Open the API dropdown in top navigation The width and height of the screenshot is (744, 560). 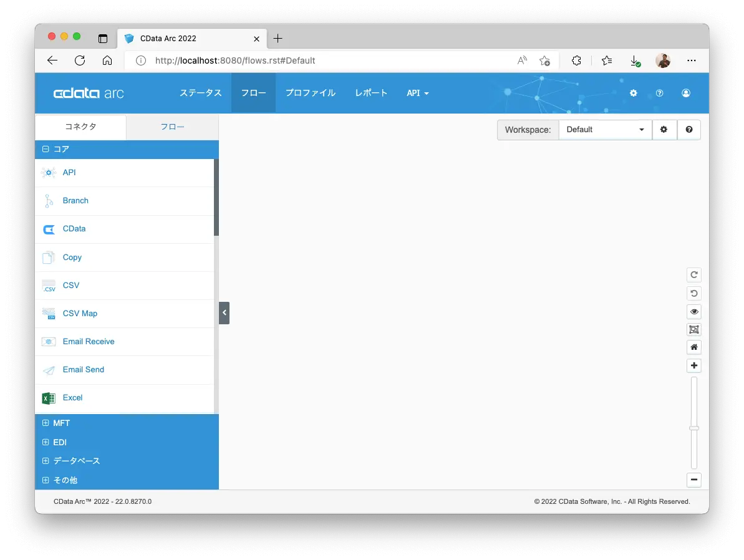(418, 93)
